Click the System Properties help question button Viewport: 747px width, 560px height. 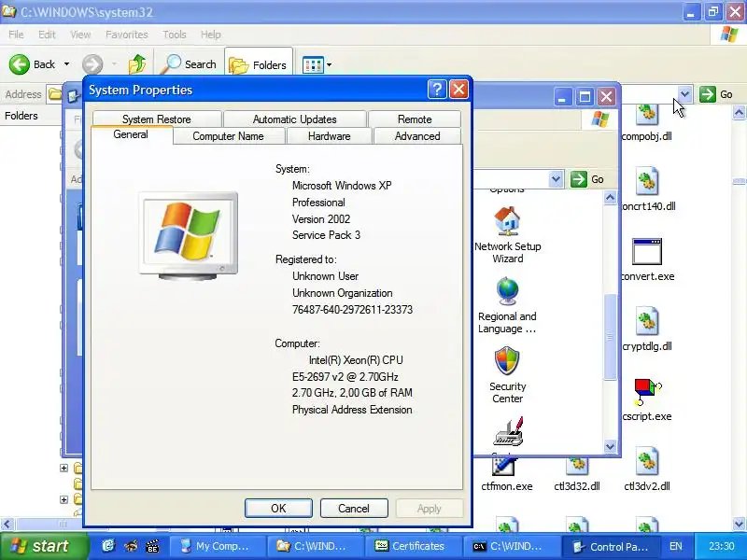[x=437, y=89]
